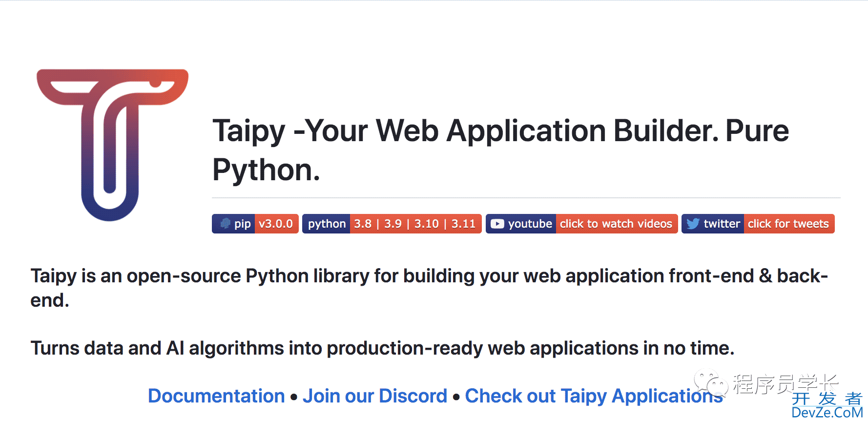
Task: Click the Python icon in pip badge
Action: click(225, 224)
